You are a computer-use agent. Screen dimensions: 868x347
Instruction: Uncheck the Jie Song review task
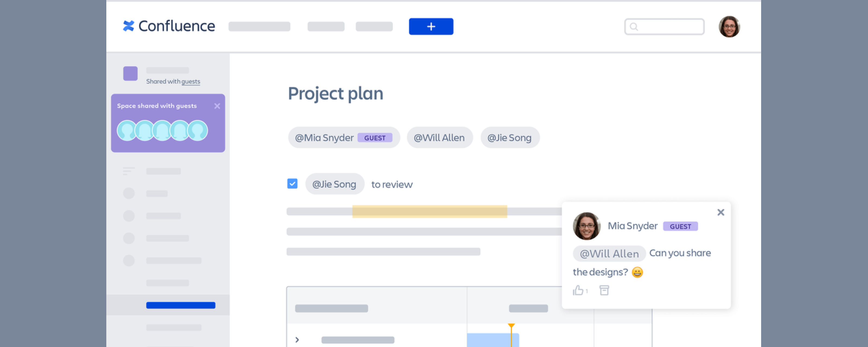(292, 184)
